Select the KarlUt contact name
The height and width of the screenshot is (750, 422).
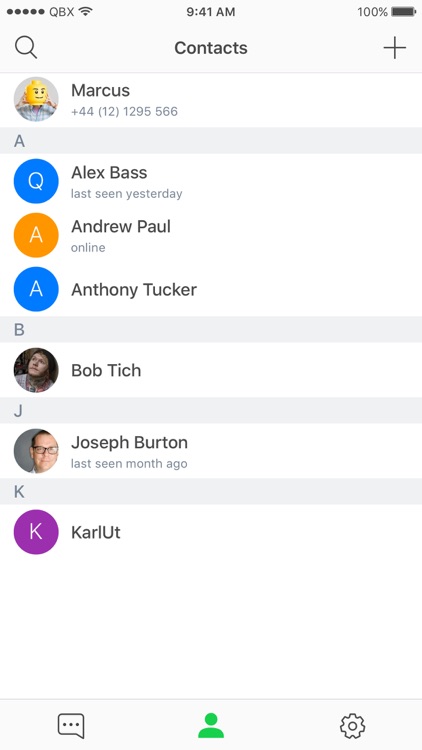coord(96,532)
